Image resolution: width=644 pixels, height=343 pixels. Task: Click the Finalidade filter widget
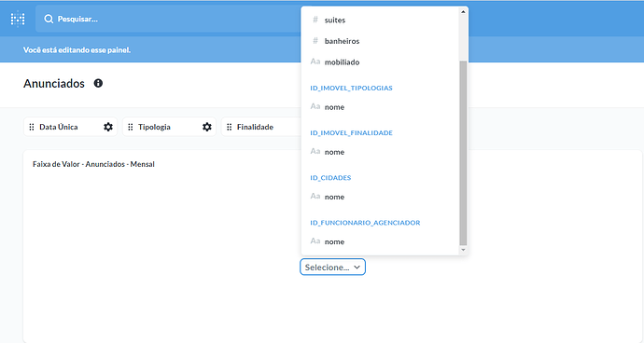(x=261, y=127)
